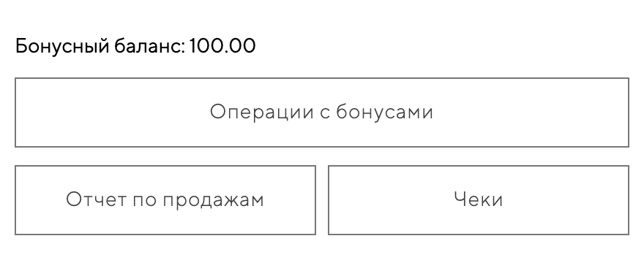Open the sales report page
The image size is (644, 263).
click(x=165, y=200)
